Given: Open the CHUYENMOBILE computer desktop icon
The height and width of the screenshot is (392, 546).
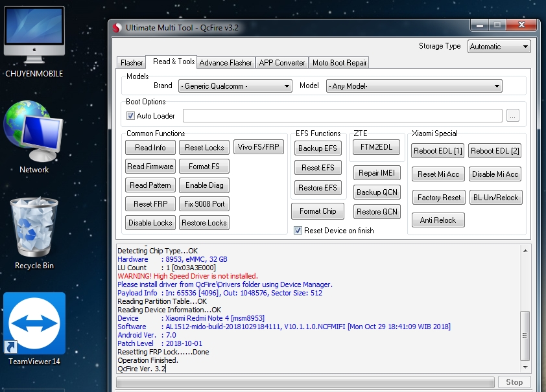Looking at the screenshot, I should pos(34,41).
